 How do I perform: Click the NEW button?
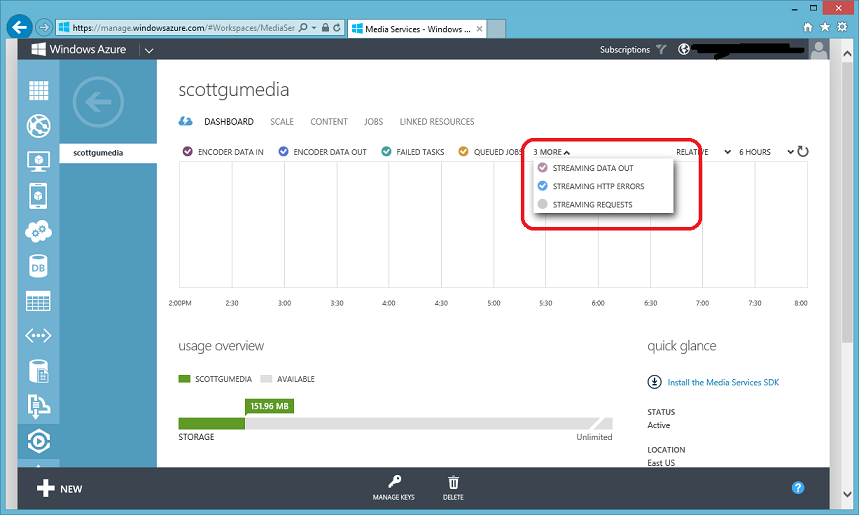pos(59,488)
